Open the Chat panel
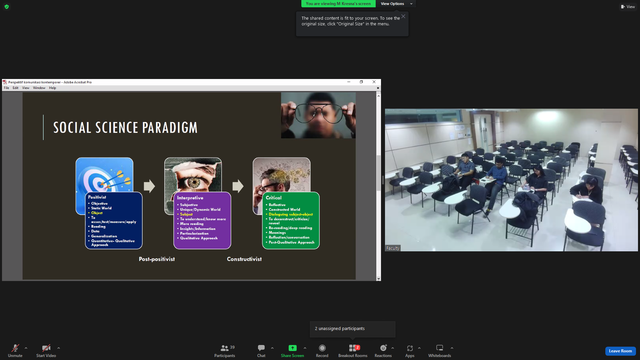640x360 pixels. point(261,350)
